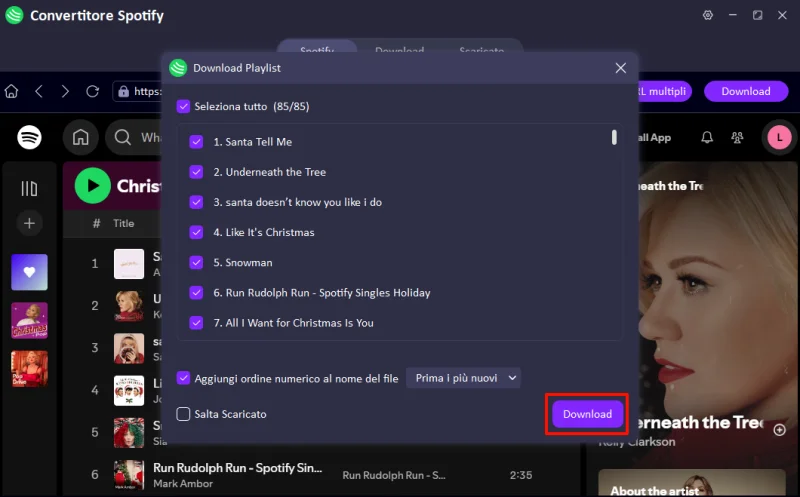Click Convertitore Spotify app logo in title bar
This screenshot has height=497, width=800.
[14, 15]
